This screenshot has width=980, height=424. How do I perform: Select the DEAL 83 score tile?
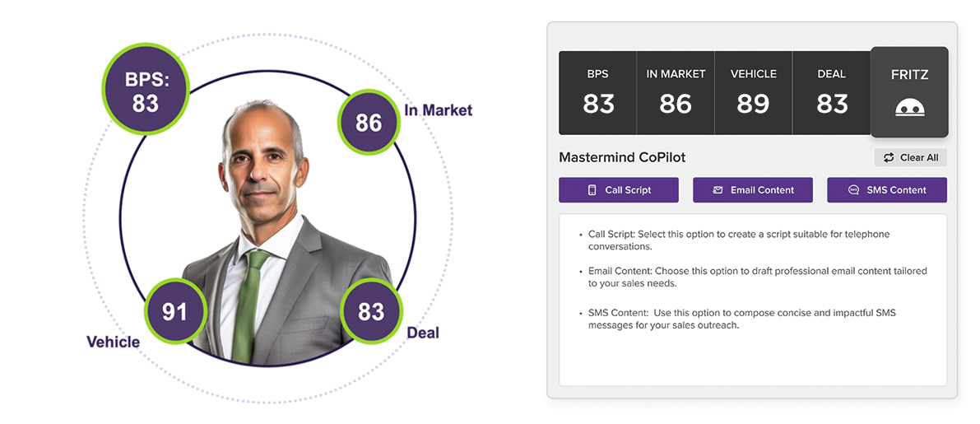(x=831, y=93)
